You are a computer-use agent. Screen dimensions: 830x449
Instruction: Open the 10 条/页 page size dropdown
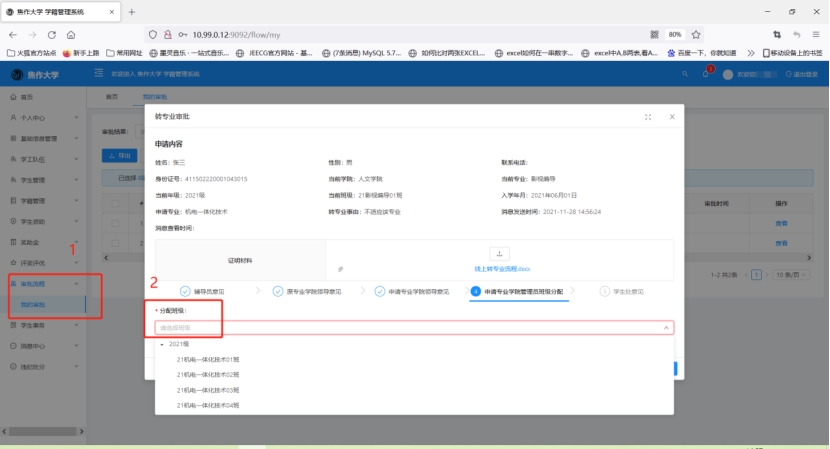coord(786,273)
